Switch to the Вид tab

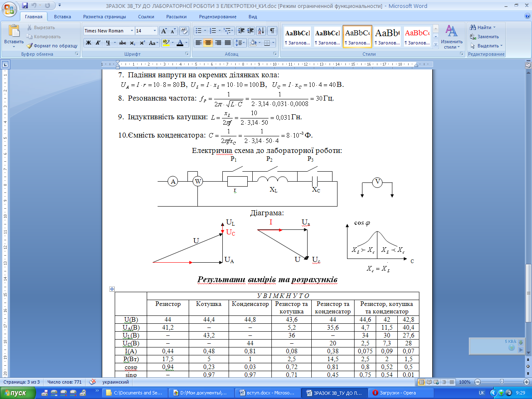(x=253, y=17)
